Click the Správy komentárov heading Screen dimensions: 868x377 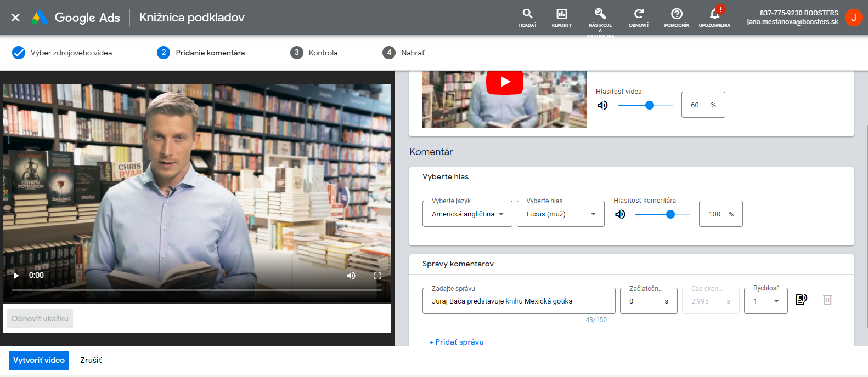[458, 264]
